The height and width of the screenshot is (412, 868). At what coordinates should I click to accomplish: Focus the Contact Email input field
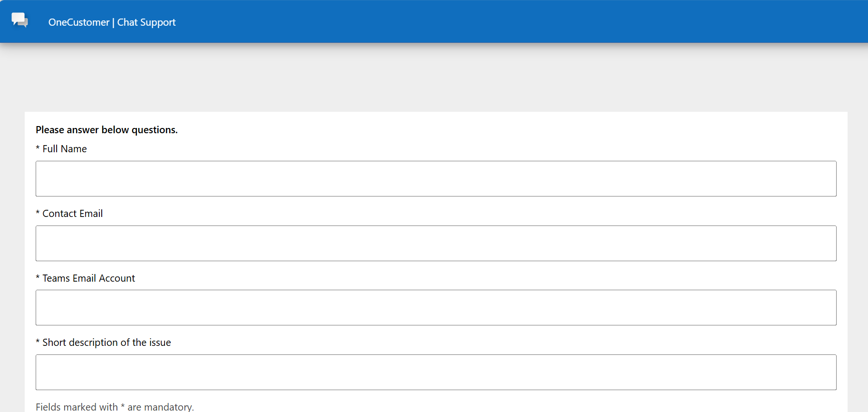pyautogui.click(x=436, y=243)
